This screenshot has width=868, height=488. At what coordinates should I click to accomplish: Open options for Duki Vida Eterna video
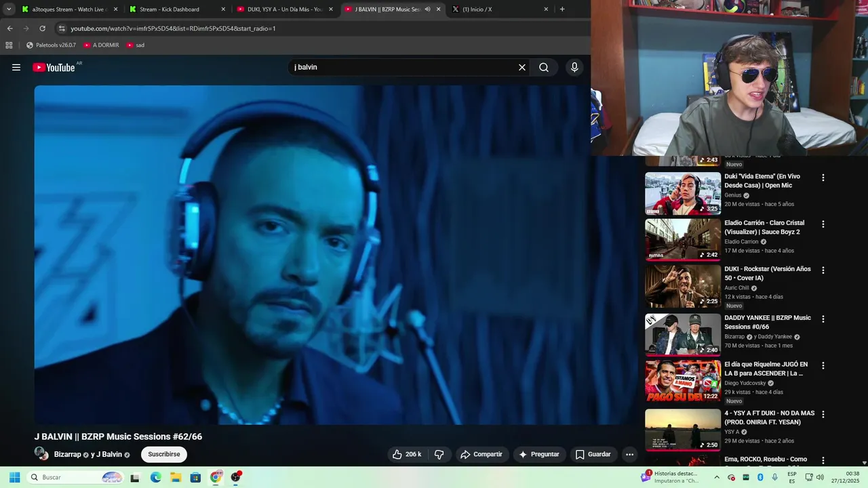823,178
